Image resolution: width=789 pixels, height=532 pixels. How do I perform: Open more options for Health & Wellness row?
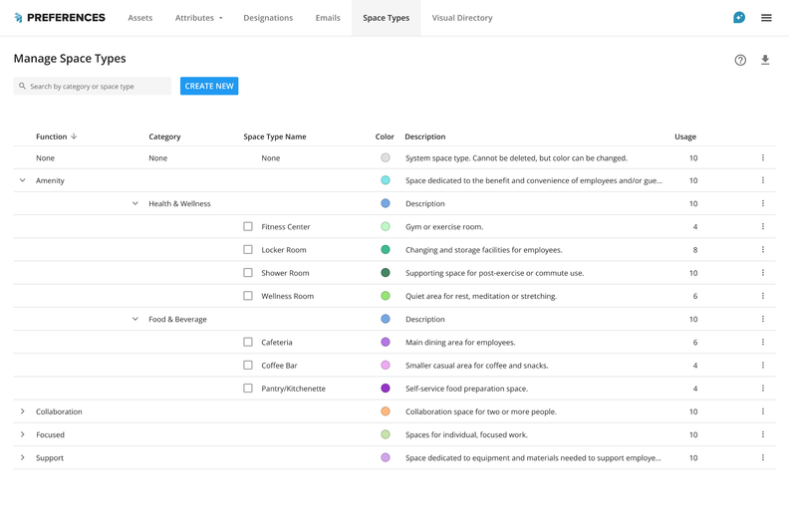click(763, 203)
